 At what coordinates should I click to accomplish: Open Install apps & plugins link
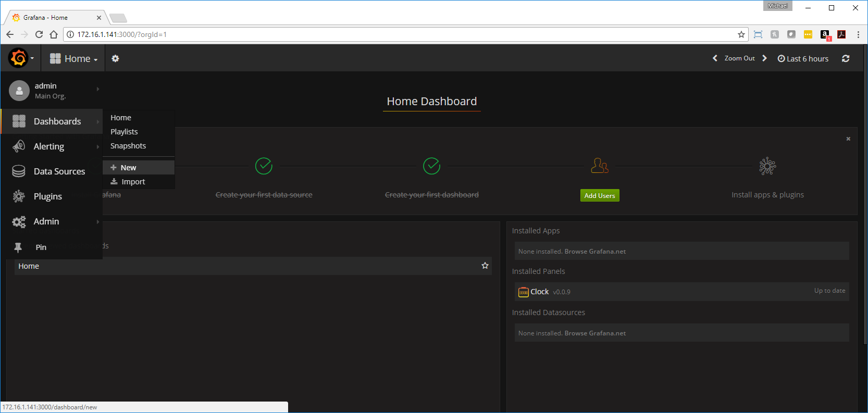click(x=767, y=195)
